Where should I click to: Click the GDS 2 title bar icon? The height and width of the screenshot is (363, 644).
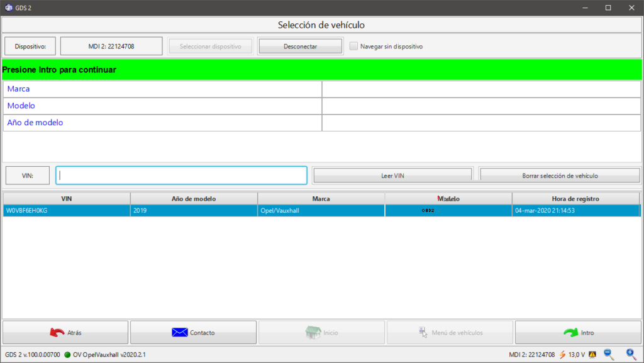coord(8,8)
